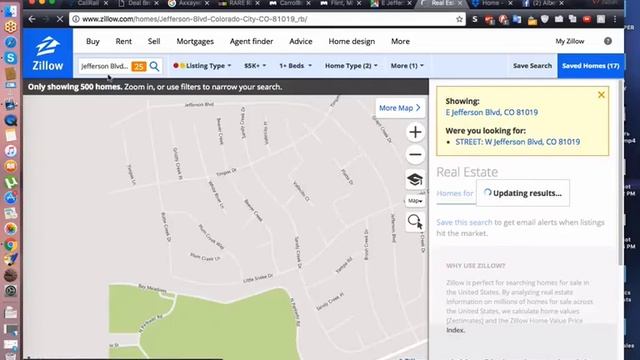Open Safari from the dock
This screenshot has width=640, height=360.
[x=11, y=42]
